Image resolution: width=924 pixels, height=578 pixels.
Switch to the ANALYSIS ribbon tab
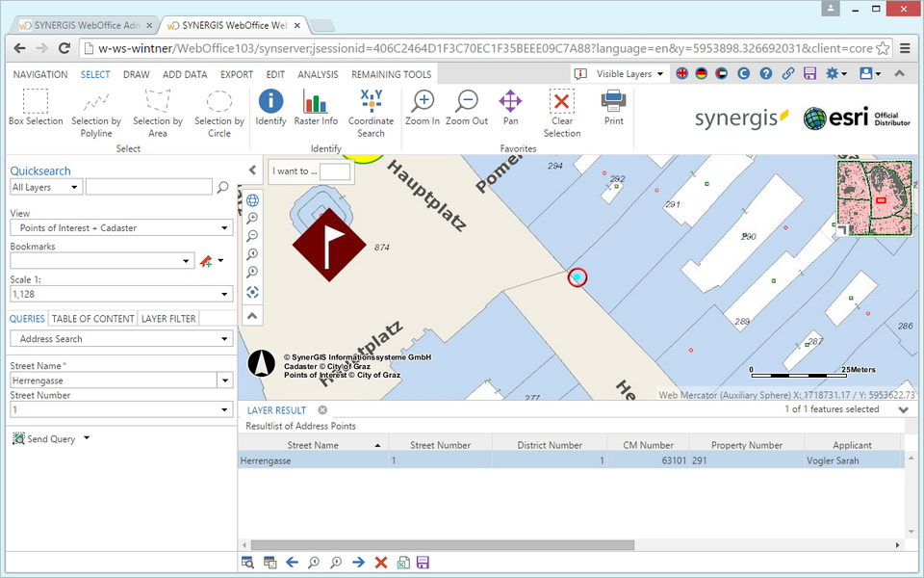[318, 74]
